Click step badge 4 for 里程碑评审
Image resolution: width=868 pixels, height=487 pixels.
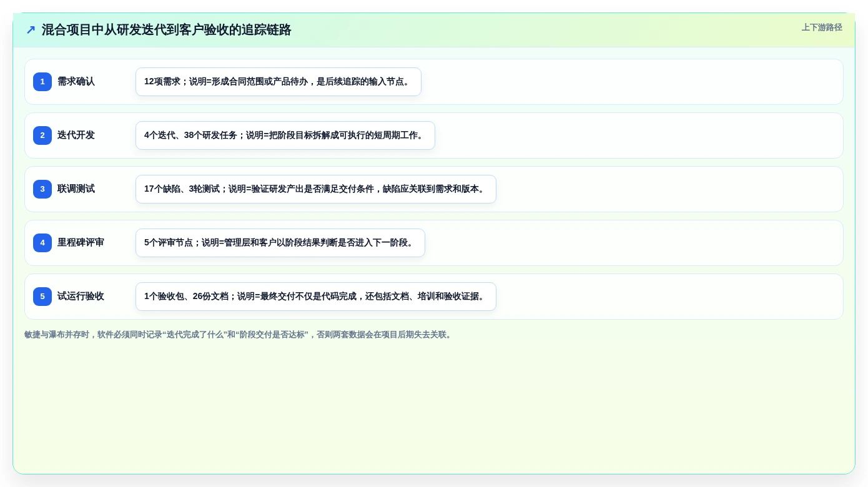(x=42, y=243)
